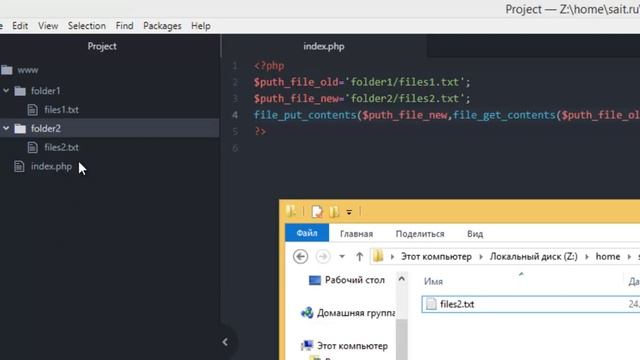Click the file_put_contents function call

[x=305, y=115]
